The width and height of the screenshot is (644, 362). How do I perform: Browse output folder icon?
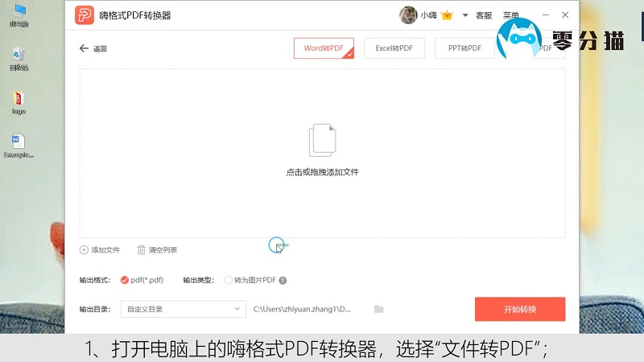pyautogui.click(x=378, y=309)
